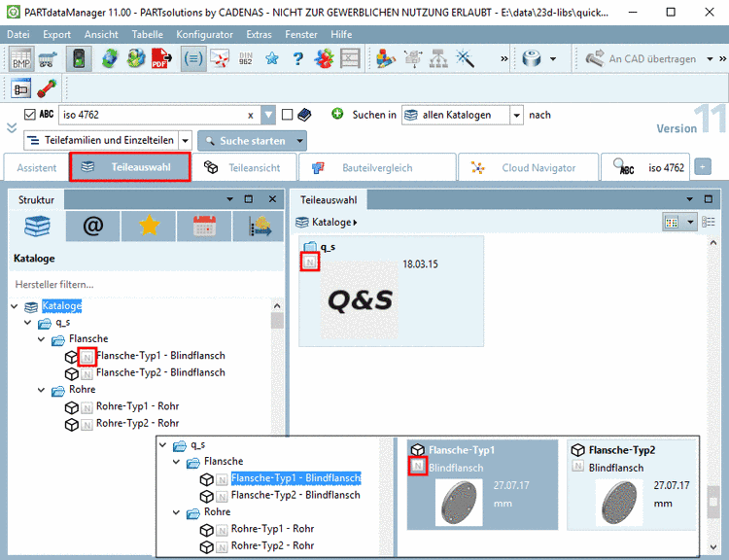Click into the Hersteller filtern field

pyautogui.click(x=147, y=284)
